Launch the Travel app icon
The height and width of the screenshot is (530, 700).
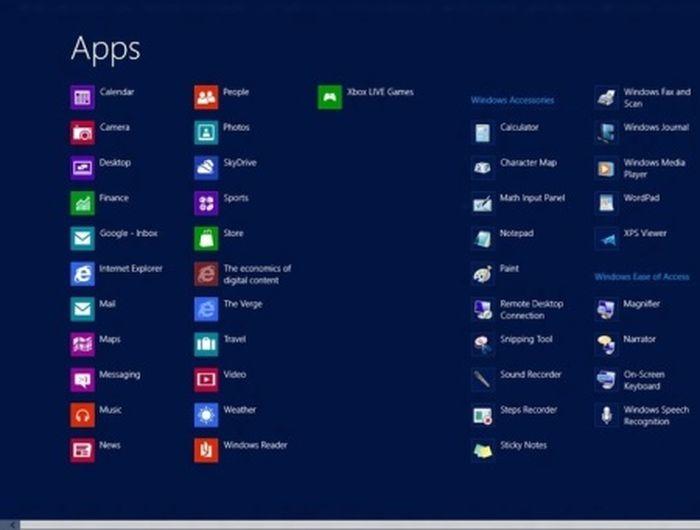pyautogui.click(x=206, y=344)
